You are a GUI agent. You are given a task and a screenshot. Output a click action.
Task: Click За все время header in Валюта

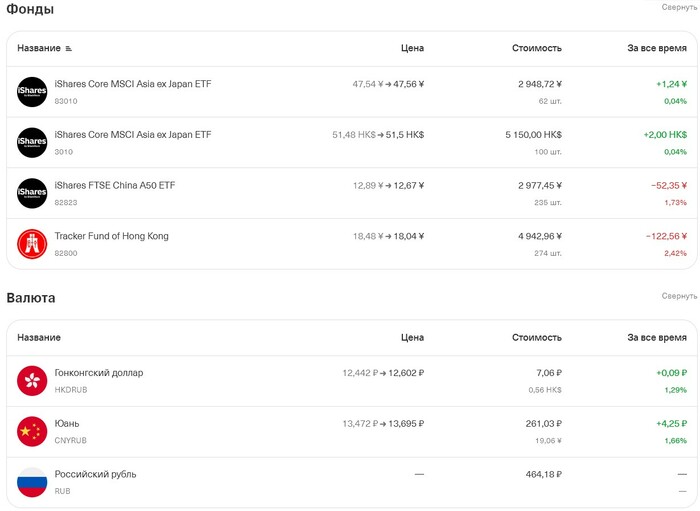pyautogui.click(x=657, y=337)
